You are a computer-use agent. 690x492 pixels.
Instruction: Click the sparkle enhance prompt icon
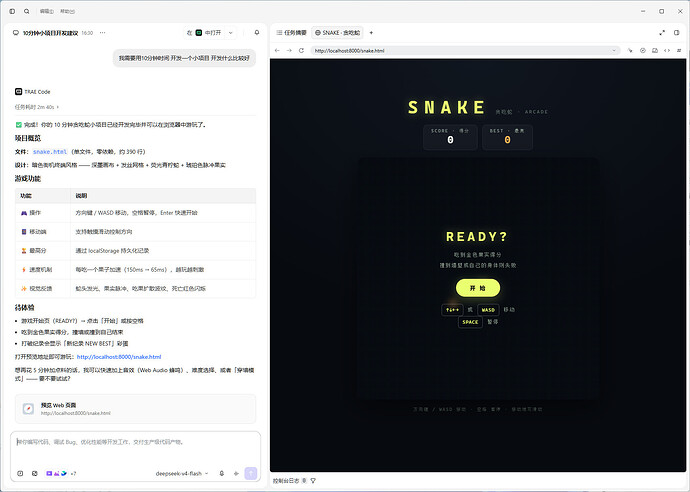[x=236, y=474]
